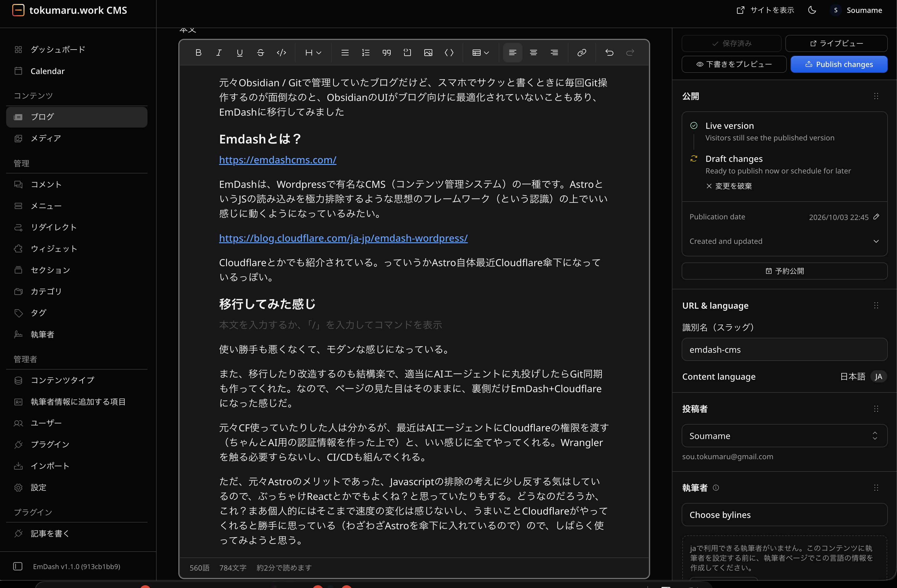This screenshot has width=897, height=588.
Task: Redo the last undone edit
Action: [x=630, y=53]
